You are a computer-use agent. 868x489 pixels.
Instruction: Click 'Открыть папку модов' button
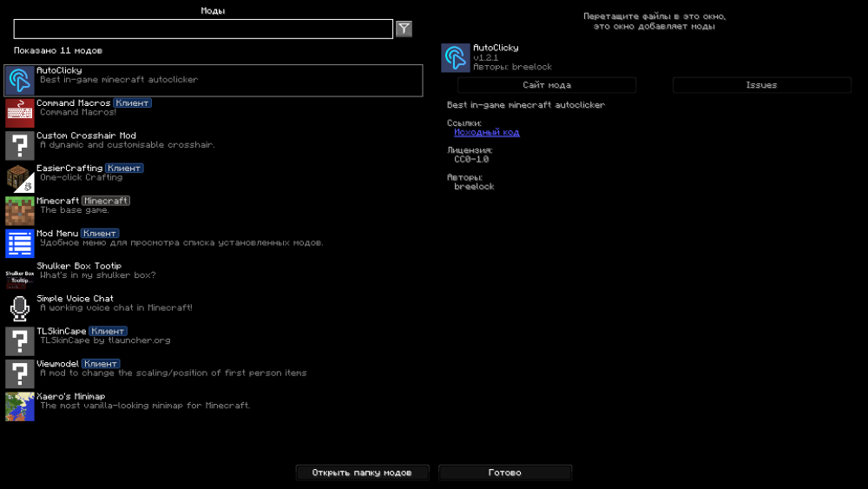pos(362,472)
